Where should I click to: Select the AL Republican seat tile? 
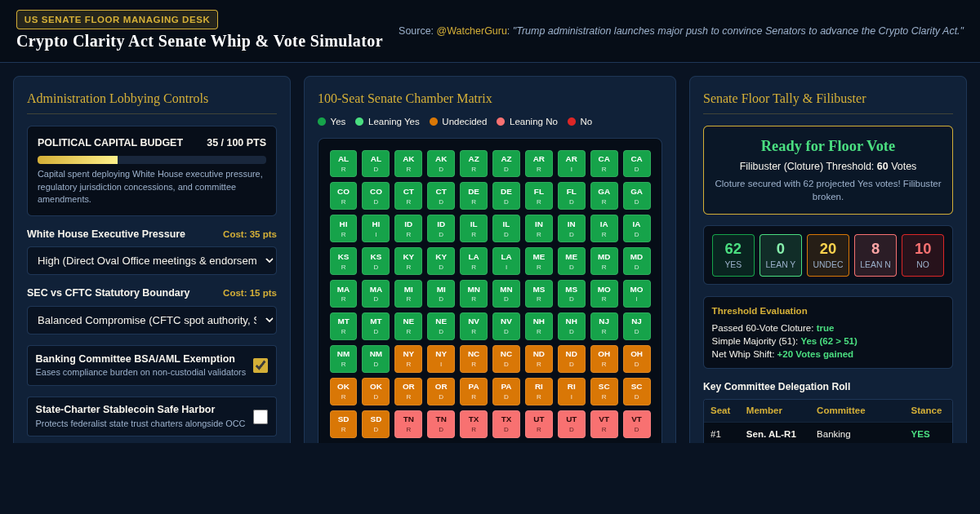click(343, 163)
